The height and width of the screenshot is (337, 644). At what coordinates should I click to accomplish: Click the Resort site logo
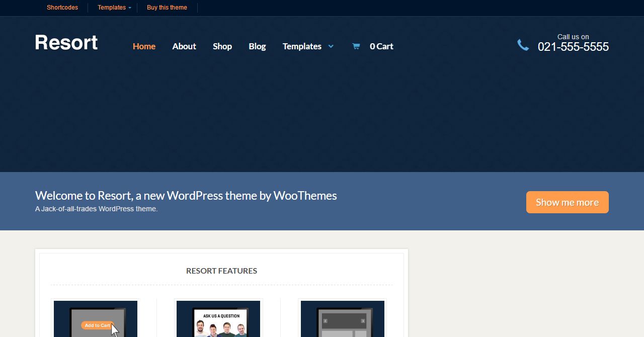point(66,42)
